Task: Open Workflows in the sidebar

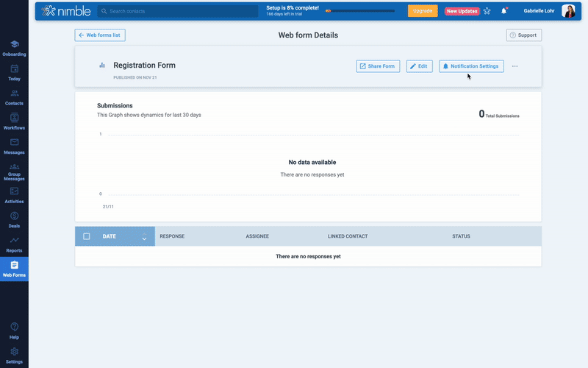Action: [14, 121]
